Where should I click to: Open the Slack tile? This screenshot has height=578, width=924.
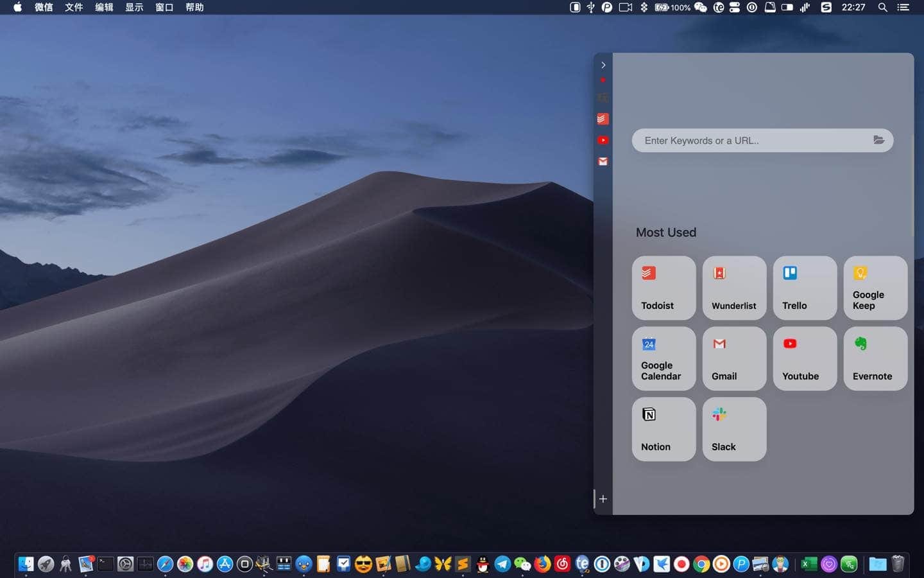[x=734, y=429]
